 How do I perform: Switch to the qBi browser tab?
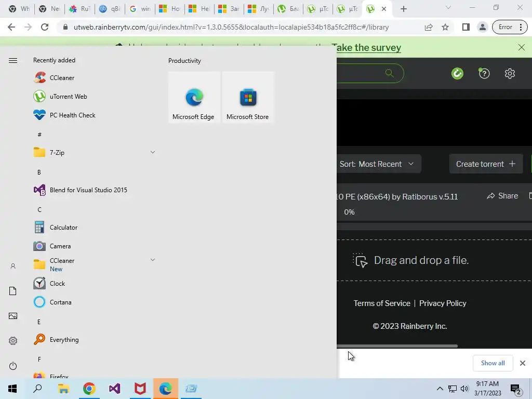click(110, 9)
